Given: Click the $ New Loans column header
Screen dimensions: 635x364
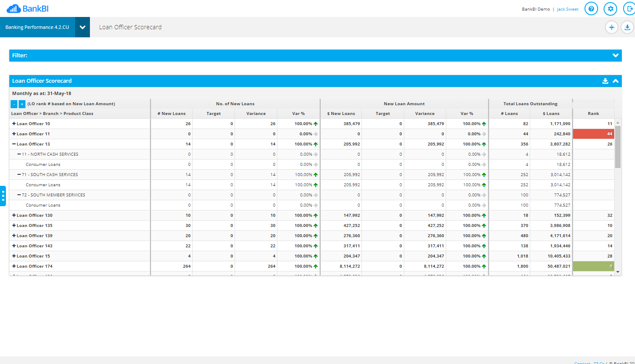Looking at the screenshot, I should tap(341, 114).
